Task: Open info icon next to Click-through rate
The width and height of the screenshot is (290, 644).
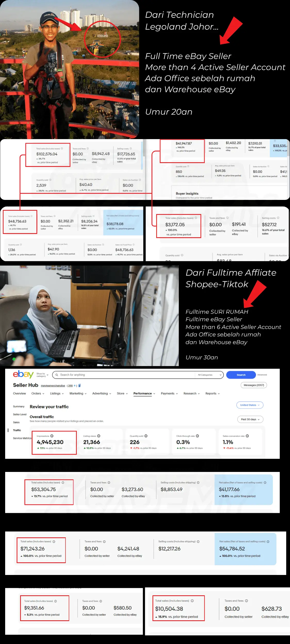Action: (x=197, y=436)
